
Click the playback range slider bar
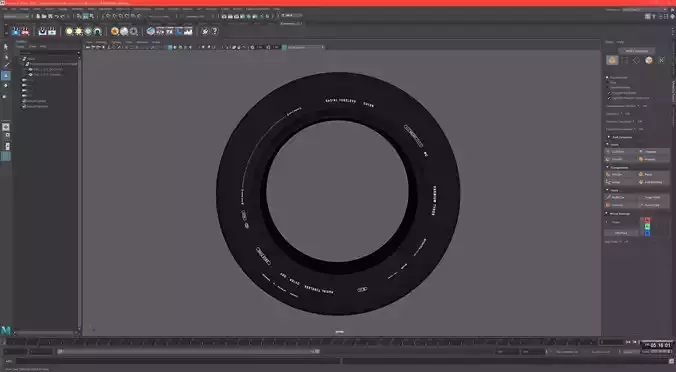coord(188,352)
